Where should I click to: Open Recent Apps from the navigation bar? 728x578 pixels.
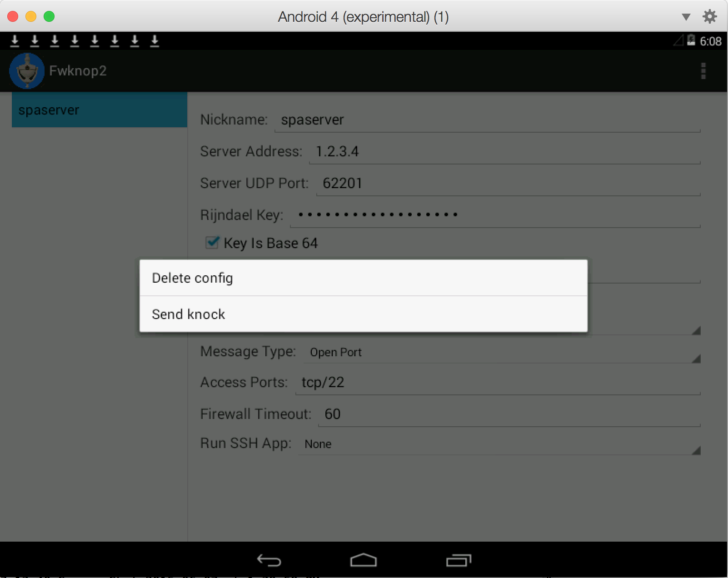tap(459, 561)
